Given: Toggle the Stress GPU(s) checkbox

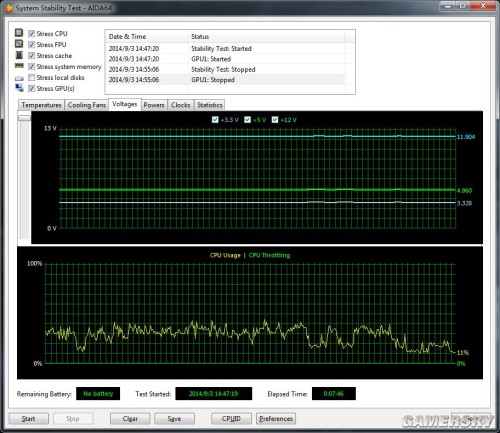Looking at the screenshot, I should (31, 88).
